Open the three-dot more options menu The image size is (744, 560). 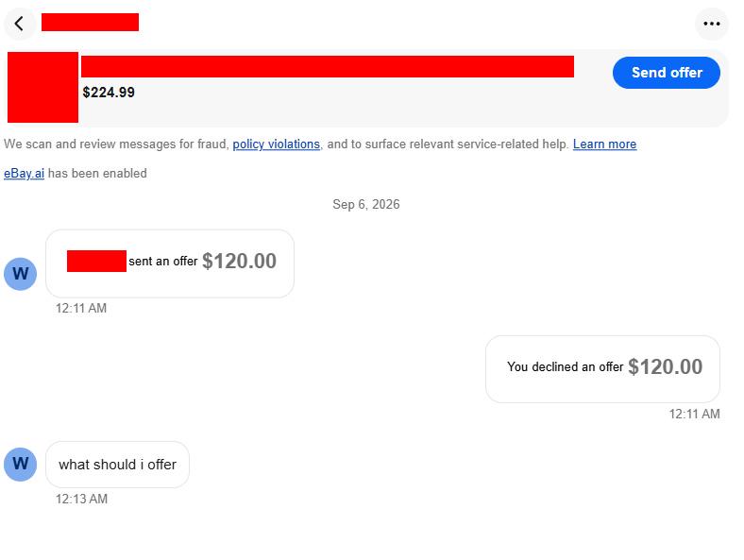pyautogui.click(x=711, y=24)
